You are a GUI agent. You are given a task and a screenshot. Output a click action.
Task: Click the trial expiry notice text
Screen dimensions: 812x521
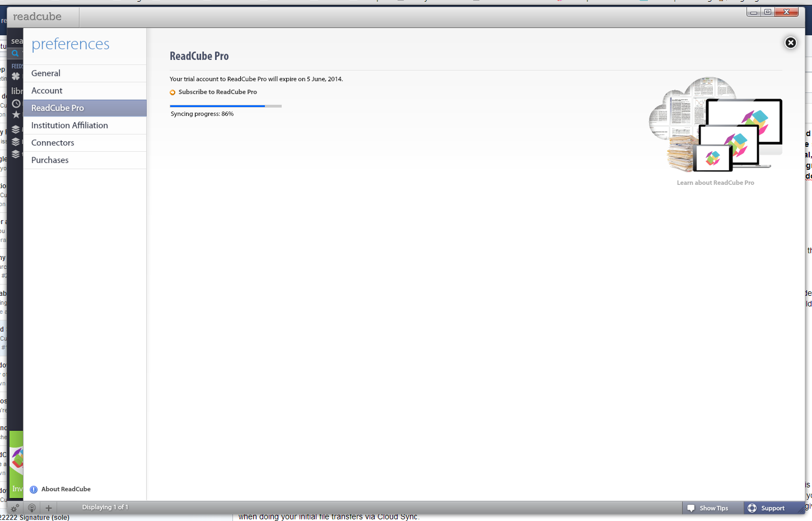256,79
